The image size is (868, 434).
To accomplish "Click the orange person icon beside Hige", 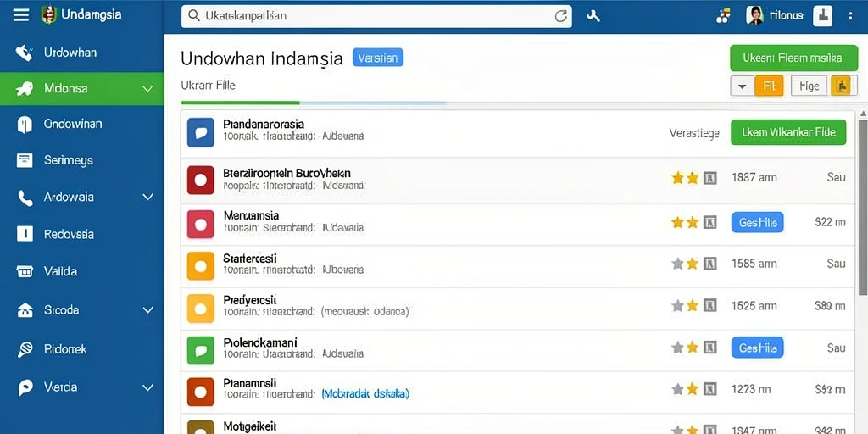I will pyautogui.click(x=841, y=86).
